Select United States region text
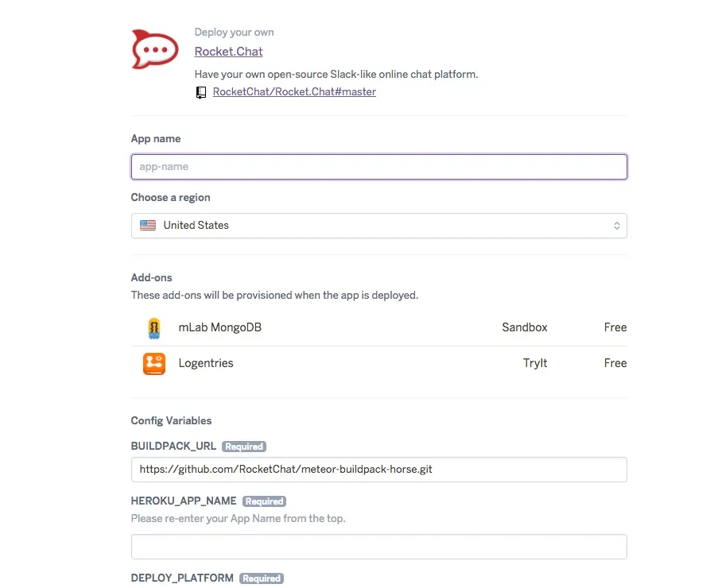The width and height of the screenshot is (718, 588). pos(196,225)
